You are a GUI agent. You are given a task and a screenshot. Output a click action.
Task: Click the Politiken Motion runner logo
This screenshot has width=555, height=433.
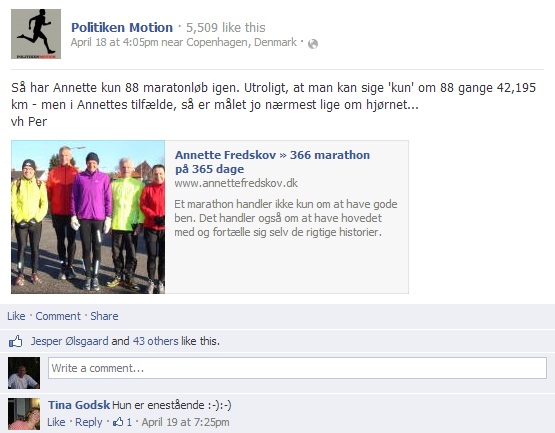(36, 34)
